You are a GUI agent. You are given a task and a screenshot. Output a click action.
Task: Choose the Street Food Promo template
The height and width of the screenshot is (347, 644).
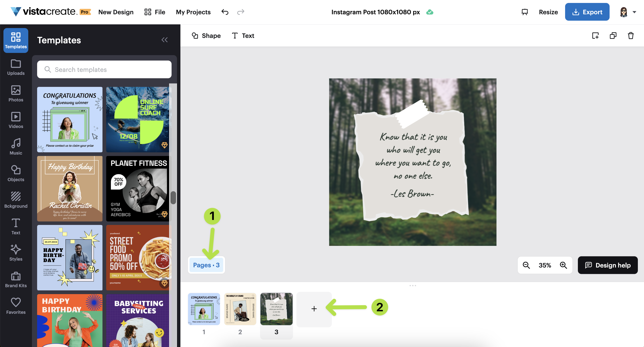137,258
